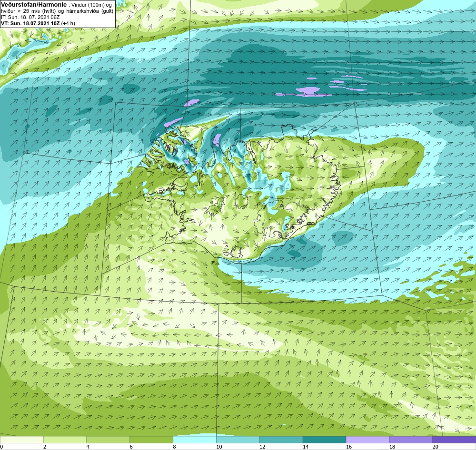
Task: Click the 16-18 m/s lilac legend swatch
Action: 367,440
